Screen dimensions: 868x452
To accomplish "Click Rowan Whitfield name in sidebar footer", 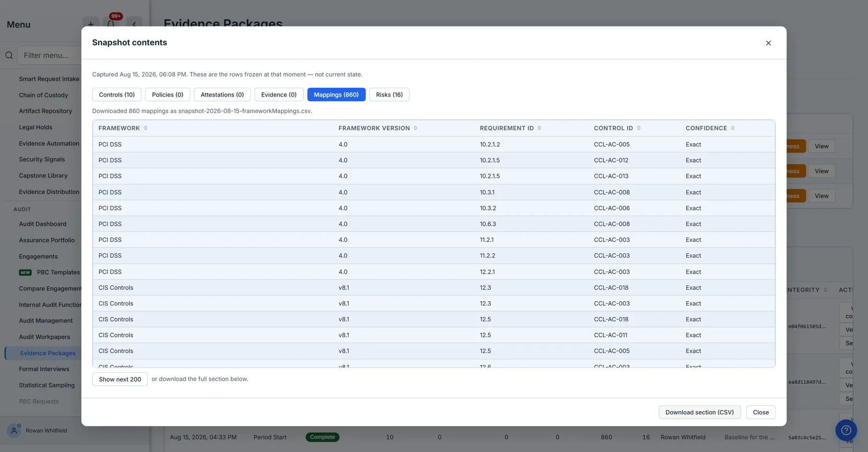I will [46, 431].
